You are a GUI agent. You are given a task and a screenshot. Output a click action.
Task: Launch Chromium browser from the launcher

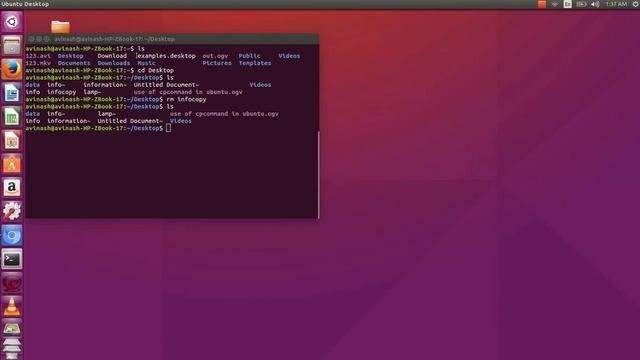(x=11, y=235)
